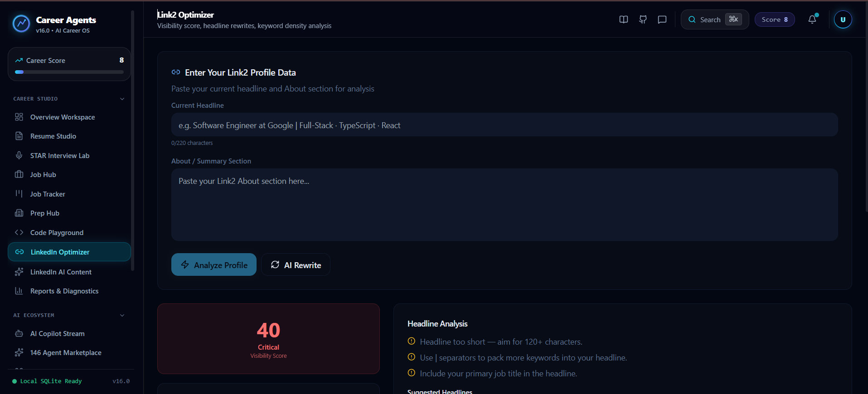Open notifications bell icon
This screenshot has height=394, width=868.
coord(812,19)
